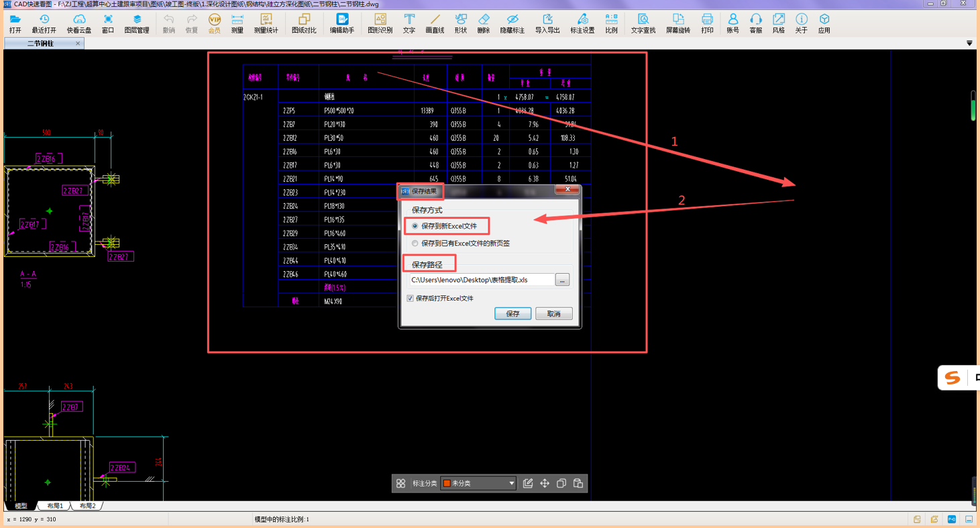Open 快看云盘 cloud drive

point(78,23)
